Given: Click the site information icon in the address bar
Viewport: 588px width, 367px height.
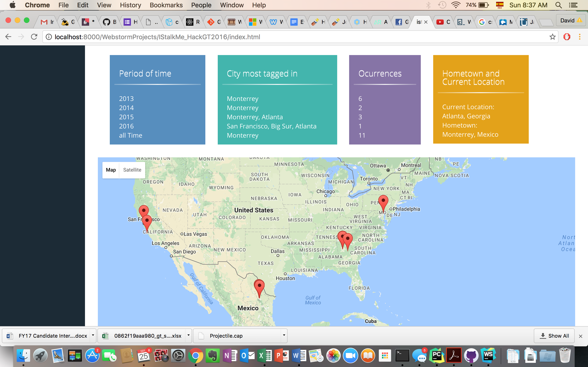Looking at the screenshot, I should click(x=49, y=37).
